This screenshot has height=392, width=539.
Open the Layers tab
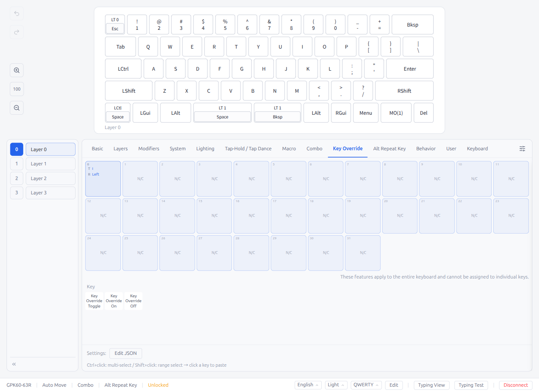pos(120,149)
